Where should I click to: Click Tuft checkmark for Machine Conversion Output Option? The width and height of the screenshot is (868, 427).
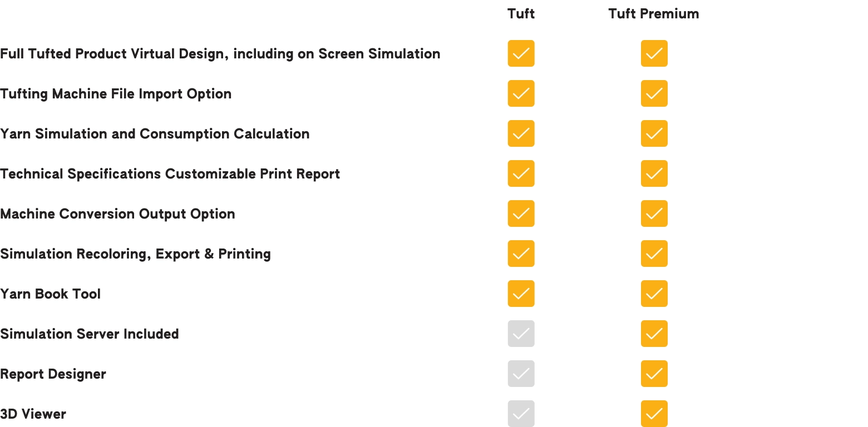pyautogui.click(x=521, y=213)
